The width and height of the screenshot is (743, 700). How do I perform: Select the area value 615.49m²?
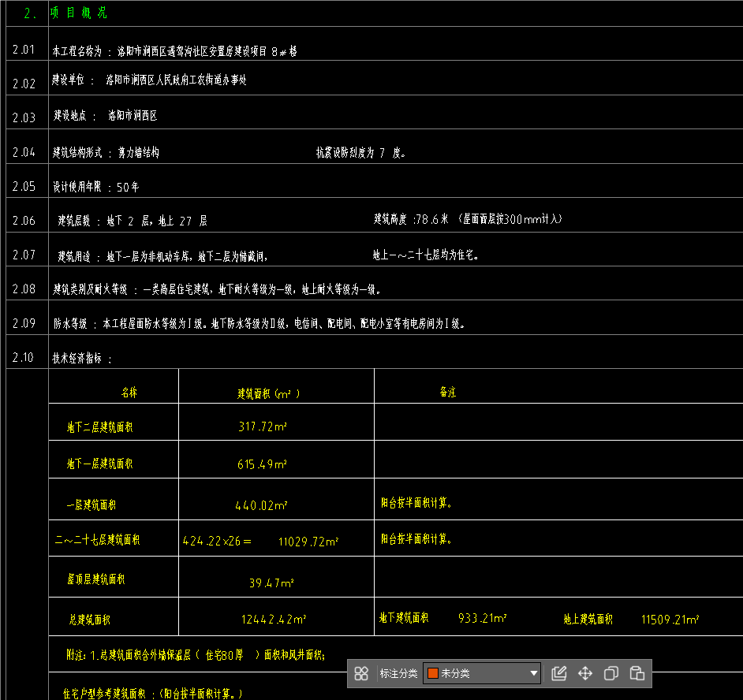[262, 464]
